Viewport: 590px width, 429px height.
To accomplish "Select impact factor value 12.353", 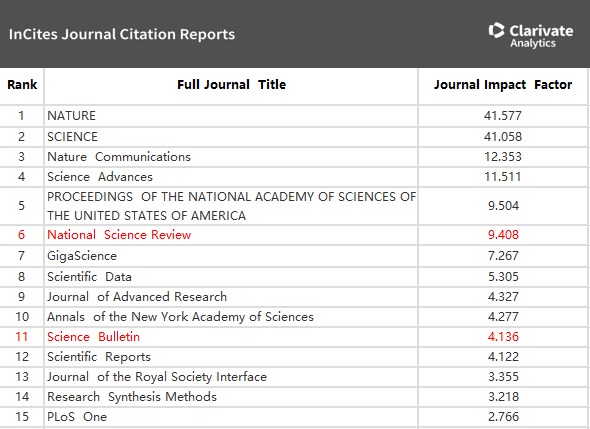I will [x=503, y=157].
